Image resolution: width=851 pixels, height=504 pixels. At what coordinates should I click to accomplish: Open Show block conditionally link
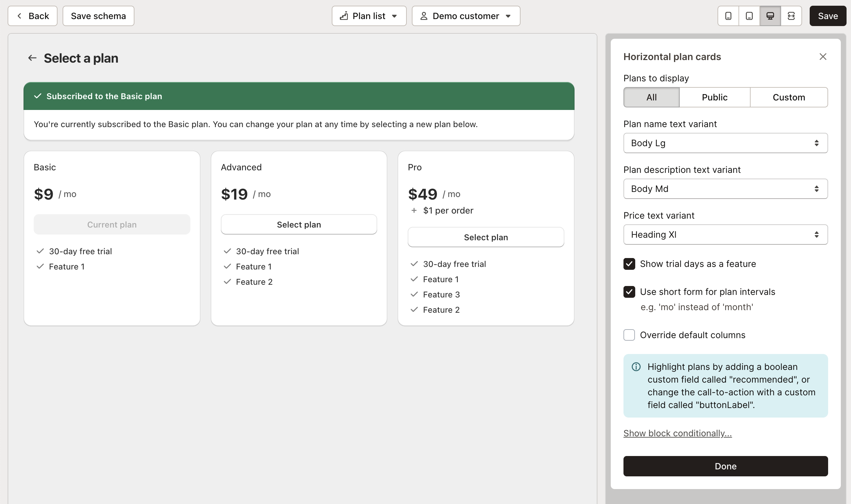click(677, 433)
